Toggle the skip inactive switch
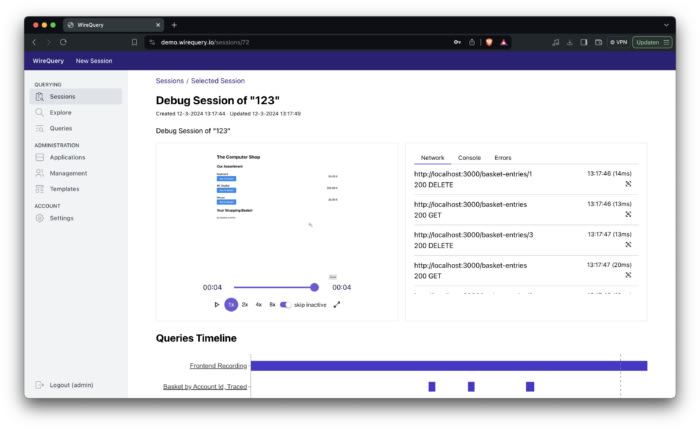This screenshot has width=700, height=430. (x=285, y=304)
